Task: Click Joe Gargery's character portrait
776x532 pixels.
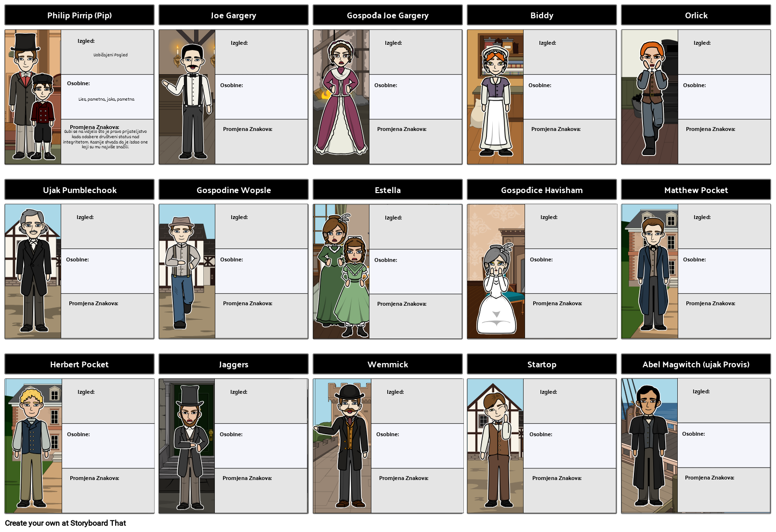Action: (x=187, y=96)
